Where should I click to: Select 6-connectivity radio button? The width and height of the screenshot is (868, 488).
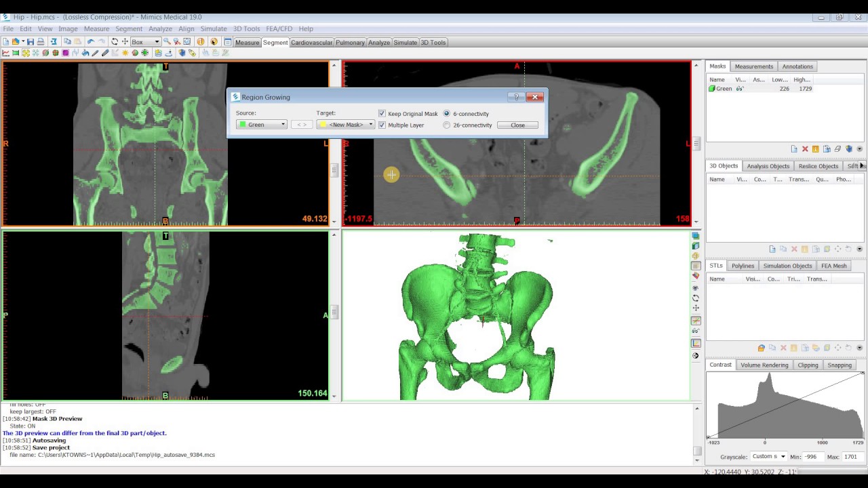[446, 113]
